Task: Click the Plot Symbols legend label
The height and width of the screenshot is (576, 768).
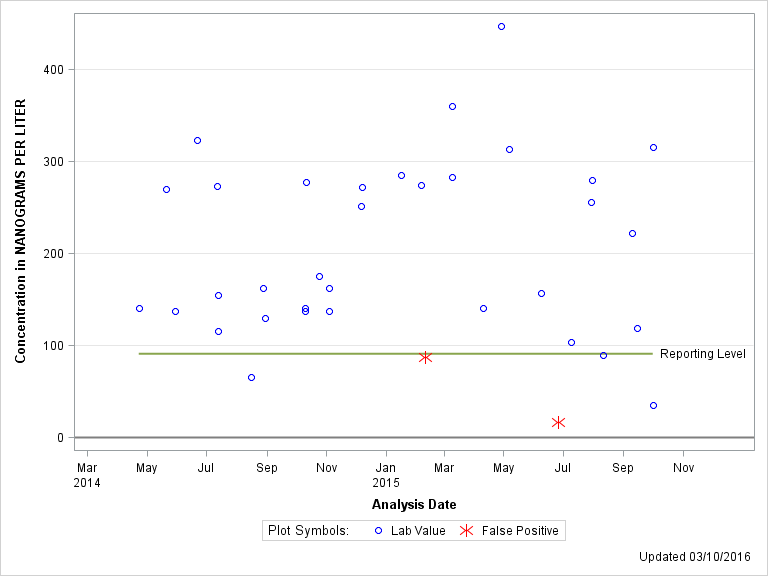Action: (308, 531)
